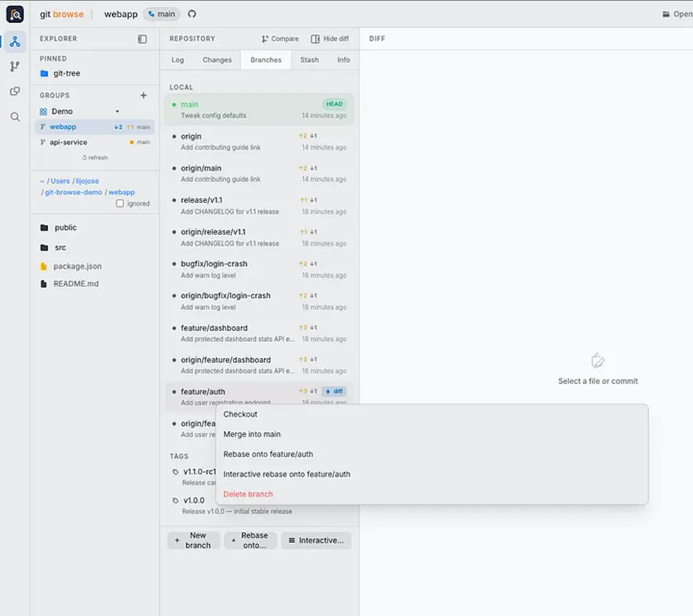
Task: Open the branch view sidebar icon
Action: pos(15,66)
